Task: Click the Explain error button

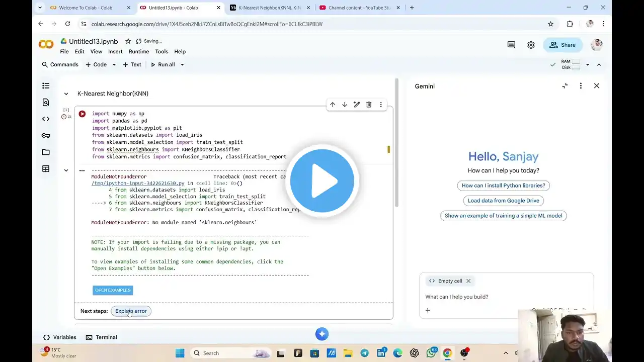Action: (131, 311)
